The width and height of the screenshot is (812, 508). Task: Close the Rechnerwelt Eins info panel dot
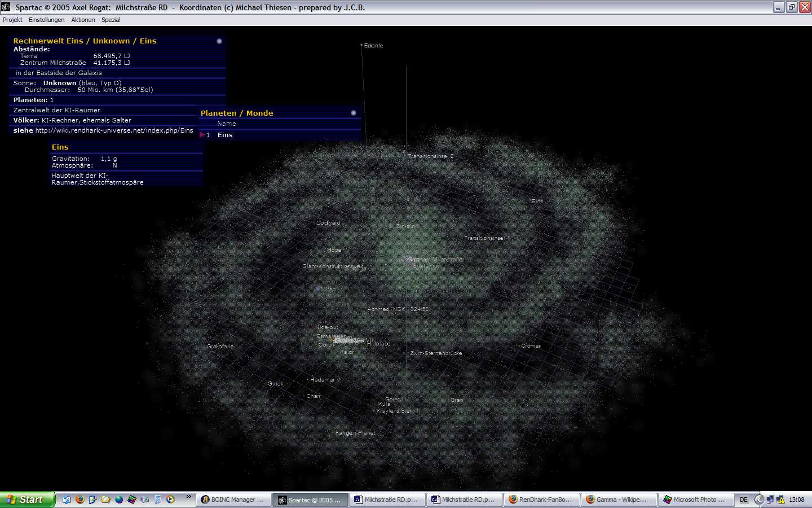click(x=219, y=41)
